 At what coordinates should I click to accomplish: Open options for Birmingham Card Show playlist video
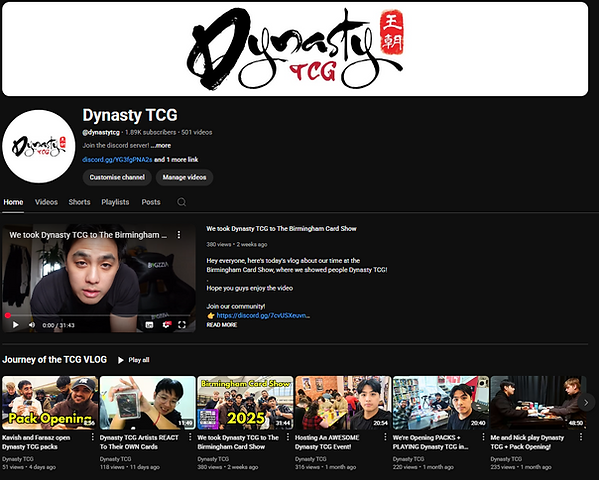pos(288,437)
